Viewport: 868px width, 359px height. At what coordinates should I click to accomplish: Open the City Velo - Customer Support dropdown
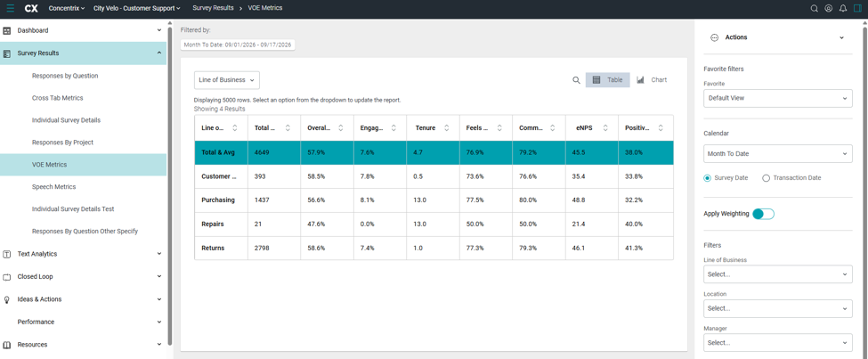[x=137, y=8]
